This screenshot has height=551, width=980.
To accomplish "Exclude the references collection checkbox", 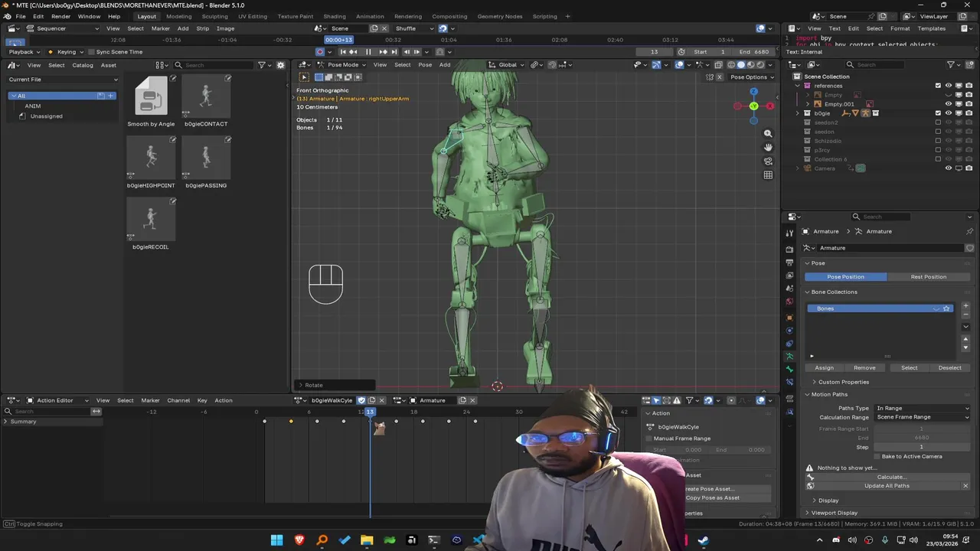I will 938,86.
